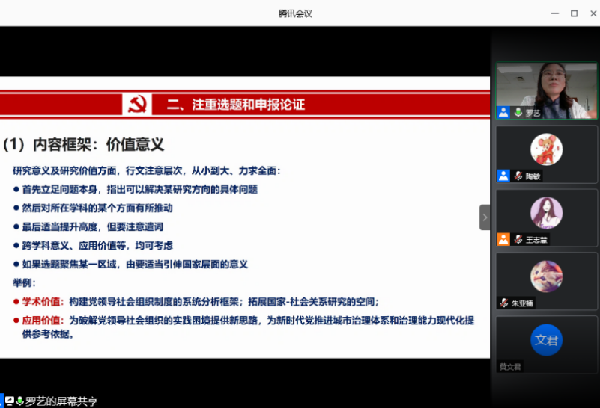Click the 罗艺的屏幕共享 label

click(x=62, y=401)
